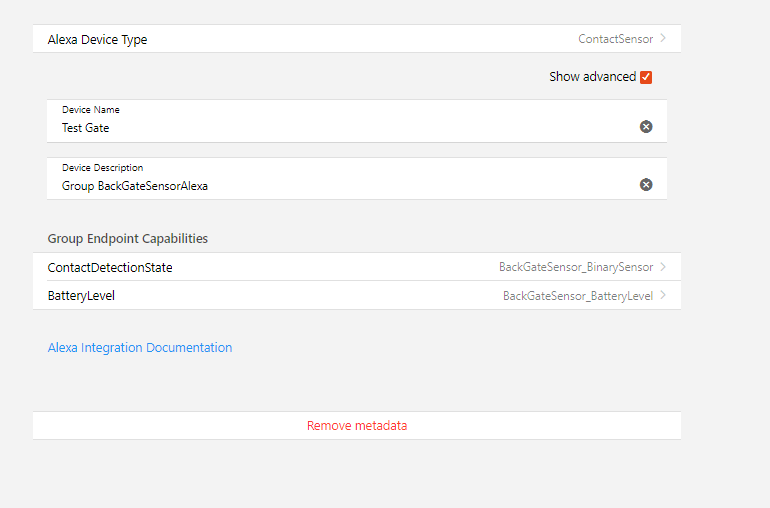770x508 pixels.
Task: Pick the BackGateSensor_BinarySensor item value
Action: click(x=576, y=267)
